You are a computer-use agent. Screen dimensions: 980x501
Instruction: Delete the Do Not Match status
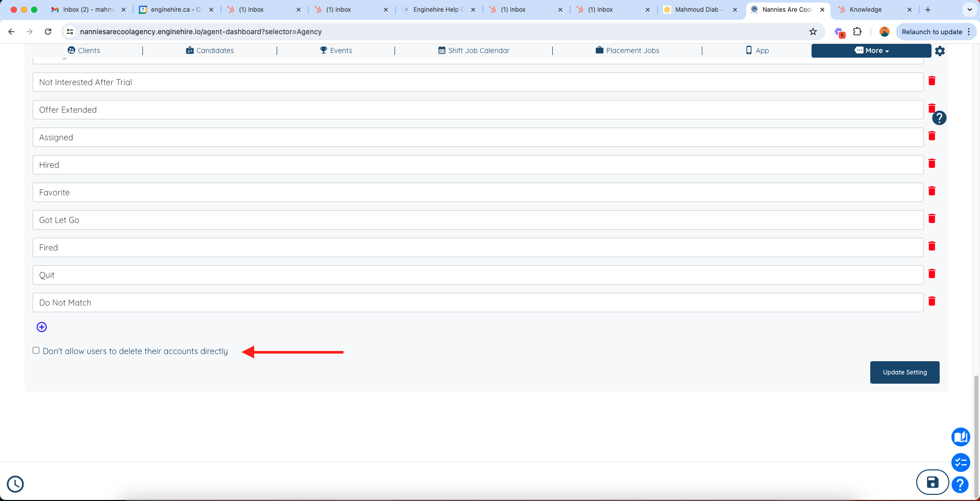tap(932, 301)
